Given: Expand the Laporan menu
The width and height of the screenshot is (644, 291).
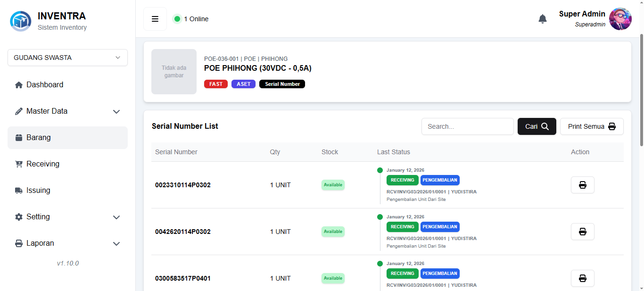Looking at the screenshot, I should pos(67,243).
